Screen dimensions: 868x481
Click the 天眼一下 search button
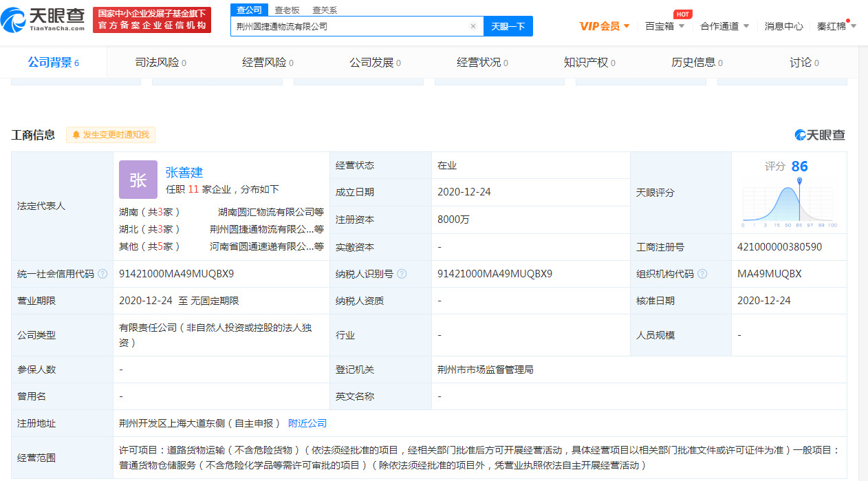click(508, 26)
